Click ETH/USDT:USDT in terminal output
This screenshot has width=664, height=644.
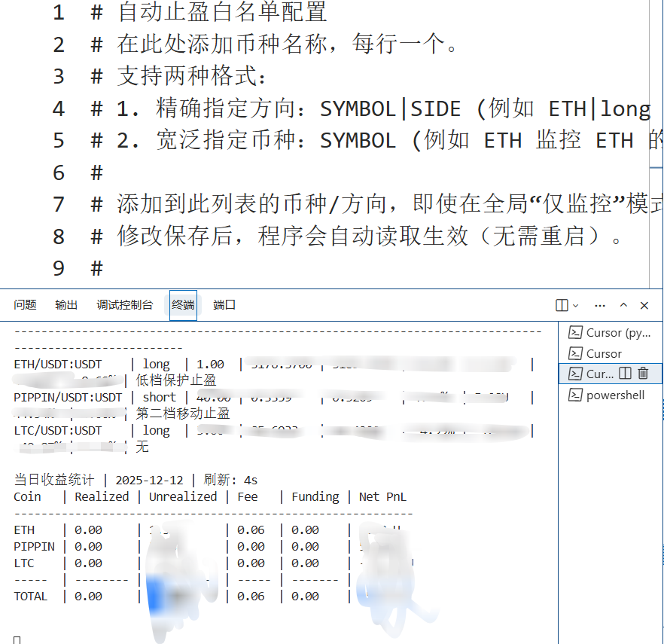click(x=58, y=365)
